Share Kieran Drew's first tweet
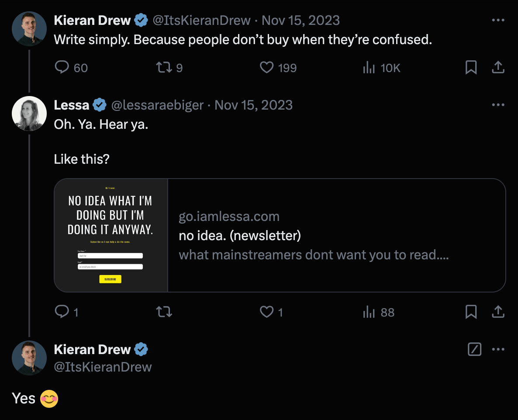 tap(498, 67)
